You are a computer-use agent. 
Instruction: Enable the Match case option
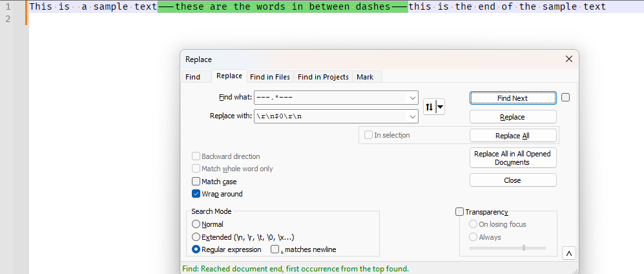pyautogui.click(x=196, y=182)
